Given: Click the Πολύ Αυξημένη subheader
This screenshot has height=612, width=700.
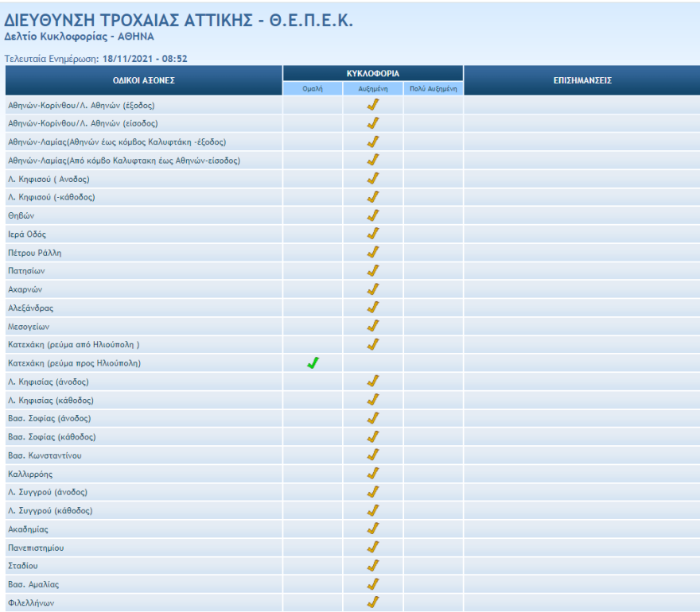Looking at the screenshot, I should (433, 89).
